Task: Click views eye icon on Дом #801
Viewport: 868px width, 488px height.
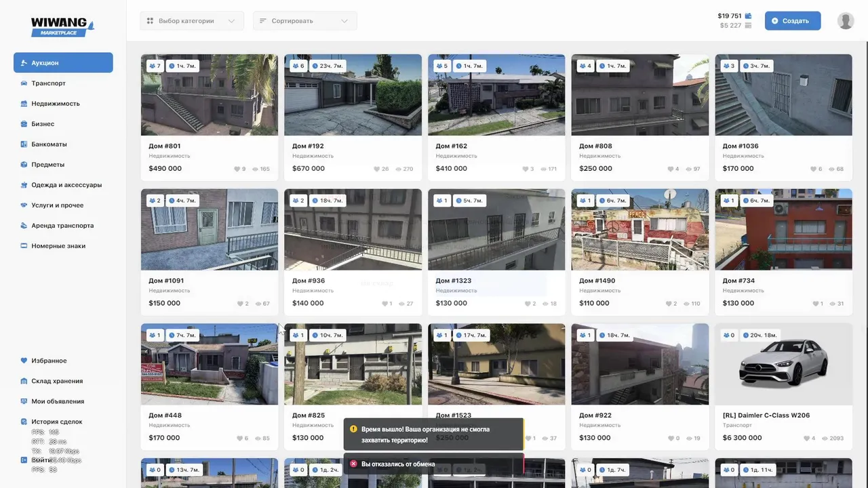Action: point(256,169)
